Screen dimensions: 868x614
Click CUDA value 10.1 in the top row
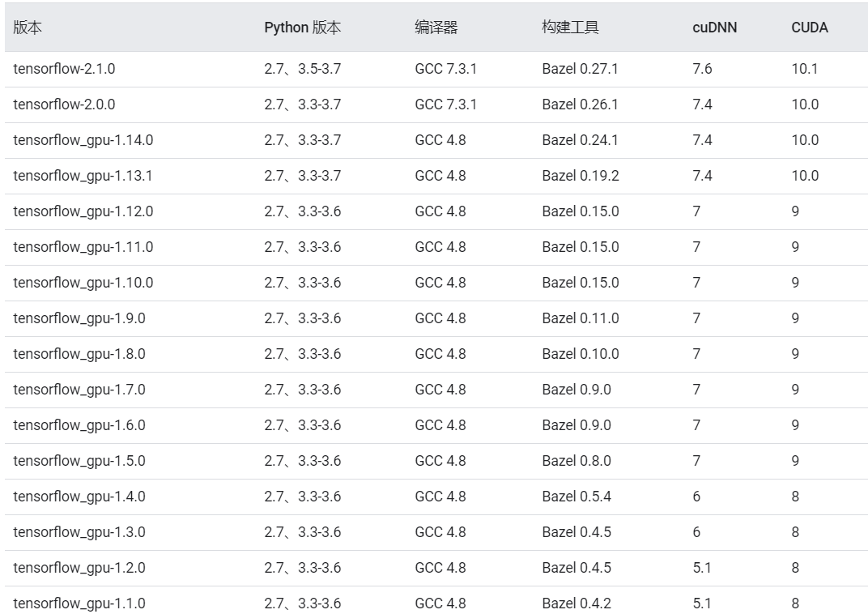pos(803,70)
